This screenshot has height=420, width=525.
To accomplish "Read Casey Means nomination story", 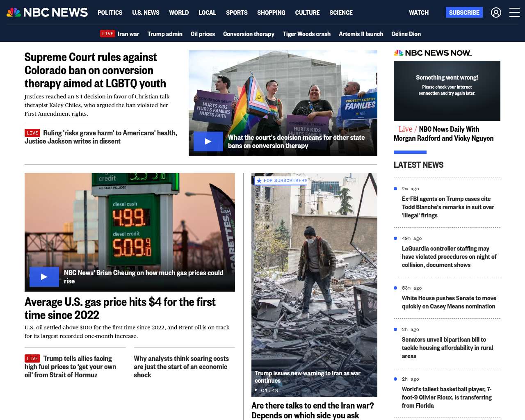I will (x=449, y=302).
